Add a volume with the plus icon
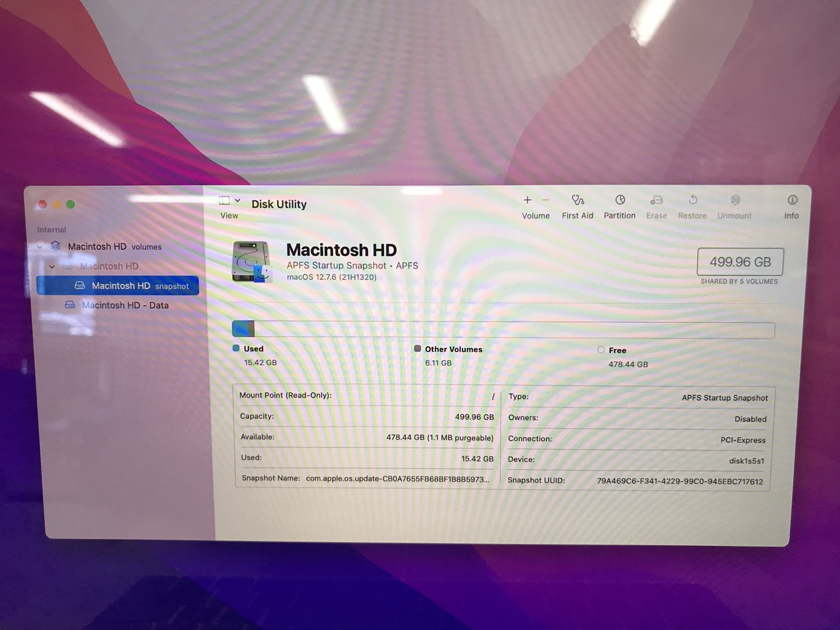The height and width of the screenshot is (630, 840). pos(528,200)
